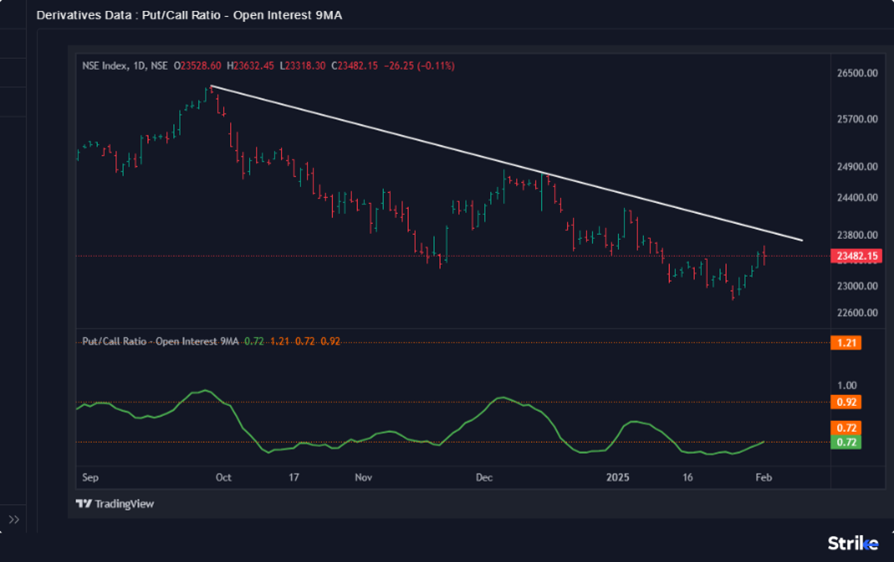This screenshot has width=894, height=562.
Task: Click the Strike logo in corner
Action: click(851, 543)
